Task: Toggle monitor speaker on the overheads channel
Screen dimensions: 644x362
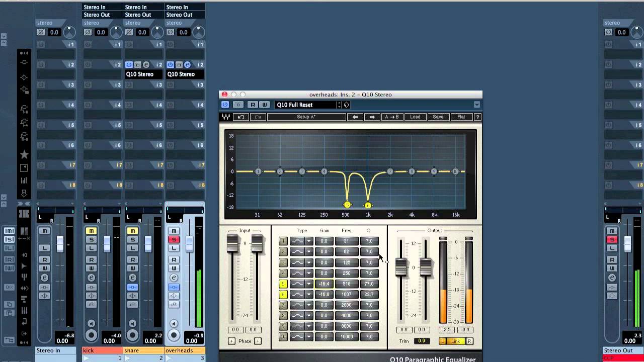Action: tap(174, 324)
